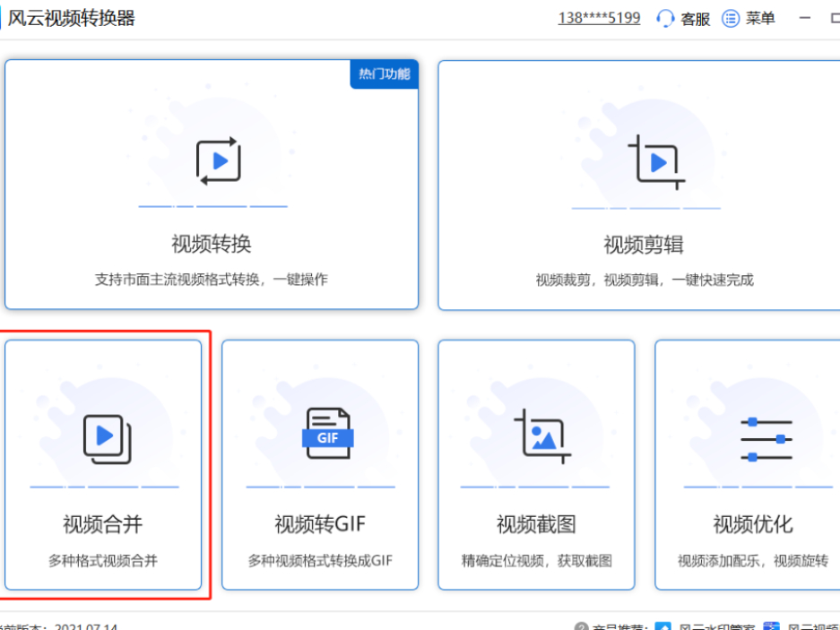
Task: Click the 热门功能 badge
Action: coord(384,73)
